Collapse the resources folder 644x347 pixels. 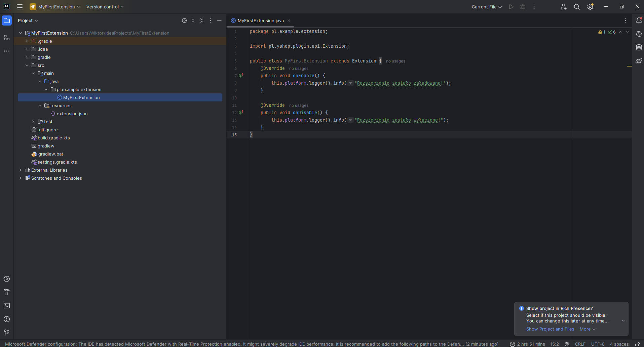tap(40, 105)
